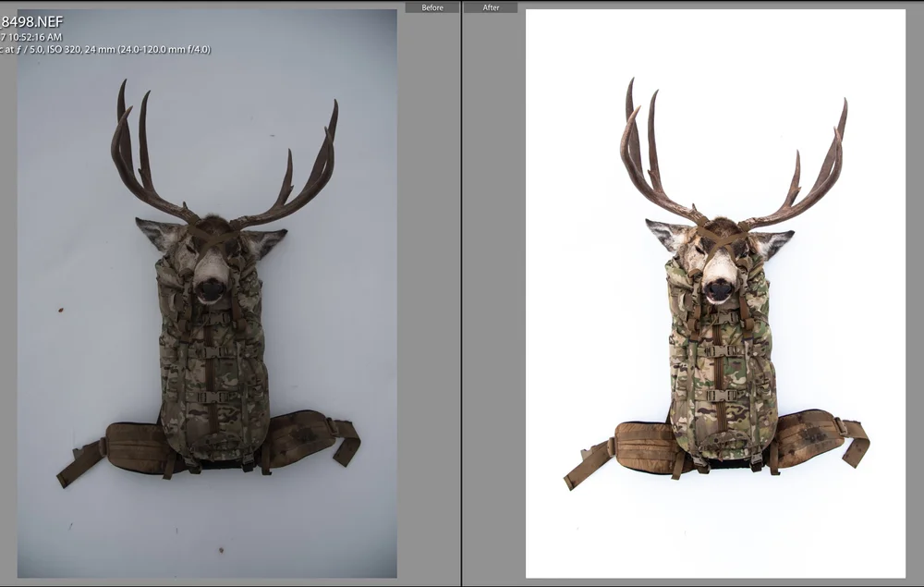Screen dimensions: 924x587
Task: Click the After view label
Action: [x=491, y=7]
